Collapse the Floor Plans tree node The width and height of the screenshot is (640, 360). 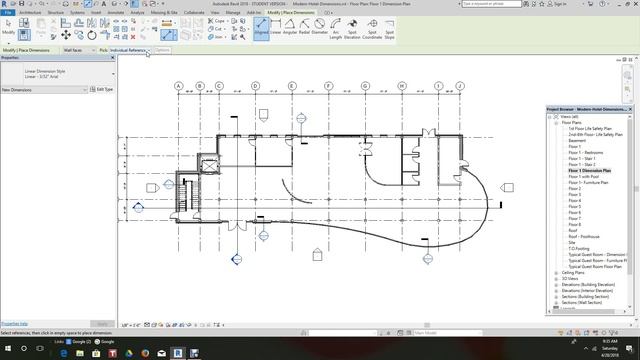click(556, 123)
